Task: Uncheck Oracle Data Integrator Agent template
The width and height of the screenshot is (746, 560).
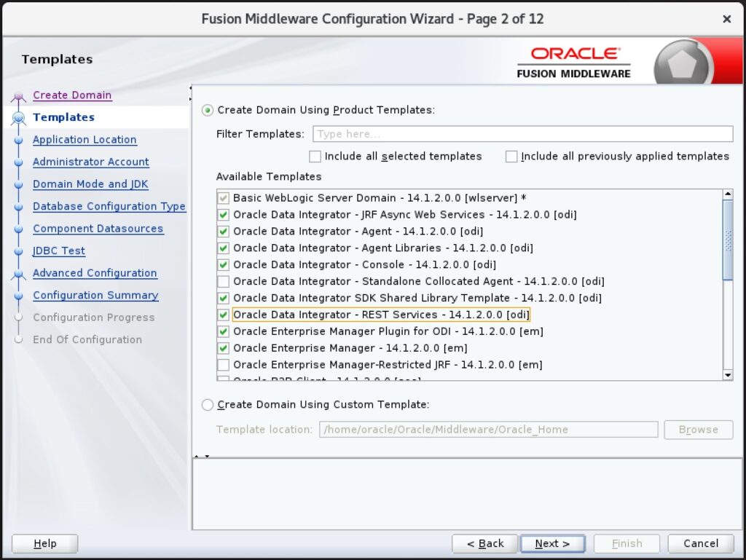Action: [223, 232]
